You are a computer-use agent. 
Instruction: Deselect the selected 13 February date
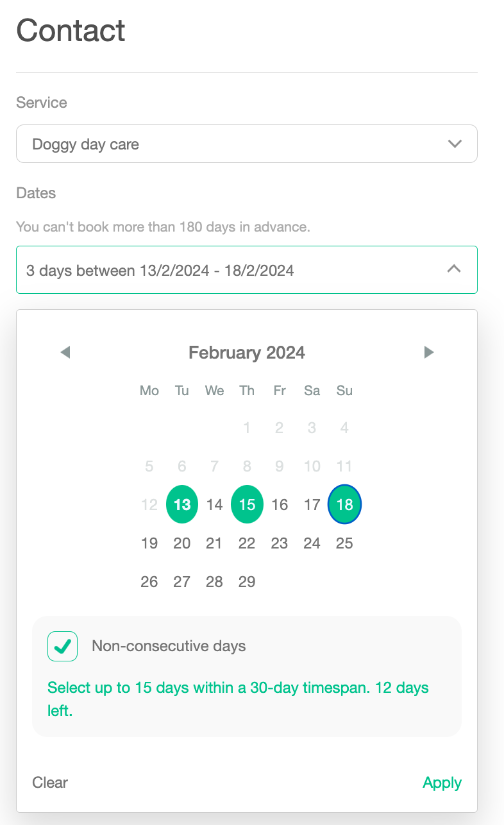pos(182,505)
